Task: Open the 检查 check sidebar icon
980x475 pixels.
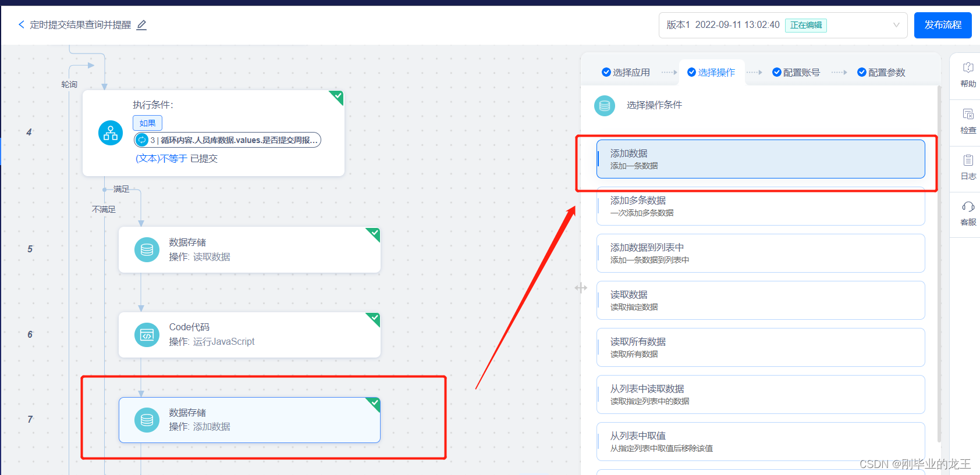Action: [x=968, y=121]
